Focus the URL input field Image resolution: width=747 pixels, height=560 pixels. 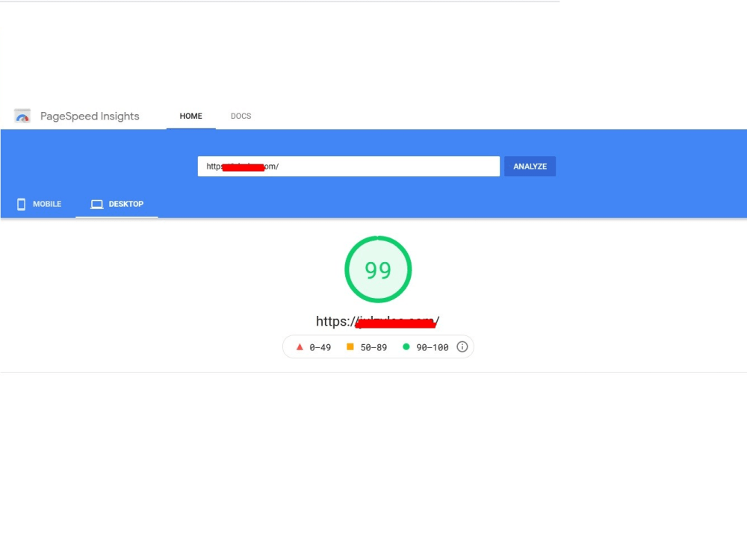[x=348, y=167]
